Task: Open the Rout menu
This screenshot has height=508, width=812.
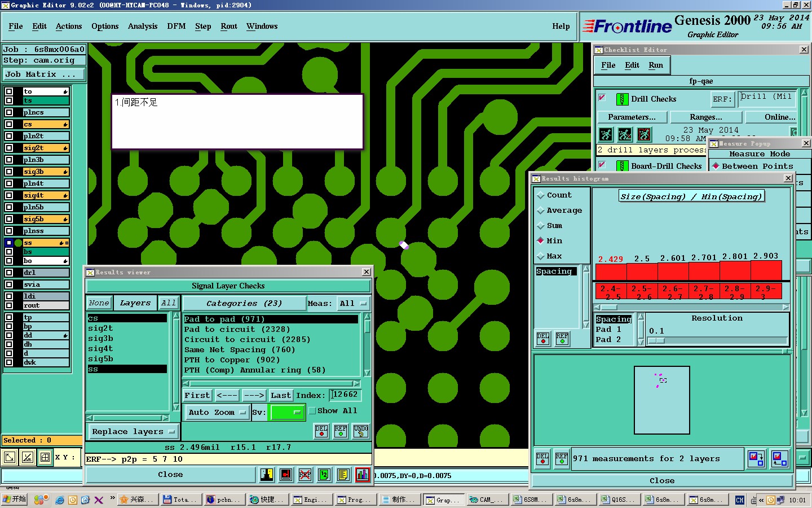Action: pos(229,27)
